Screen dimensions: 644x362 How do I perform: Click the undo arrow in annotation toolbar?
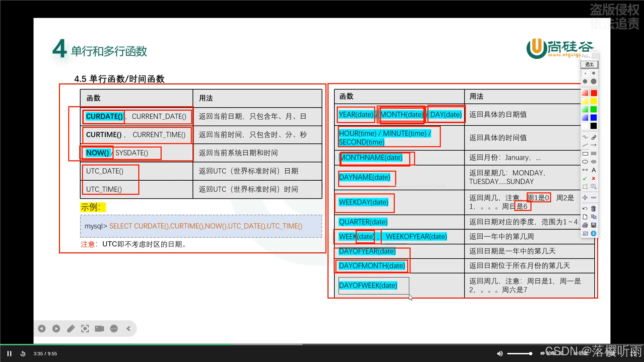[x=585, y=208]
